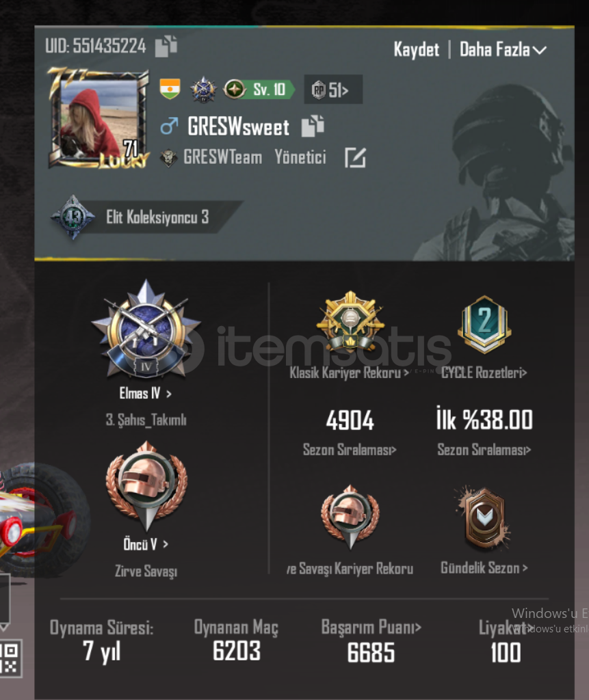The height and width of the screenshot is (700, 589).
Task: Open the Klasik Kariyer Rekoru emblem
Action: (350, 322)
